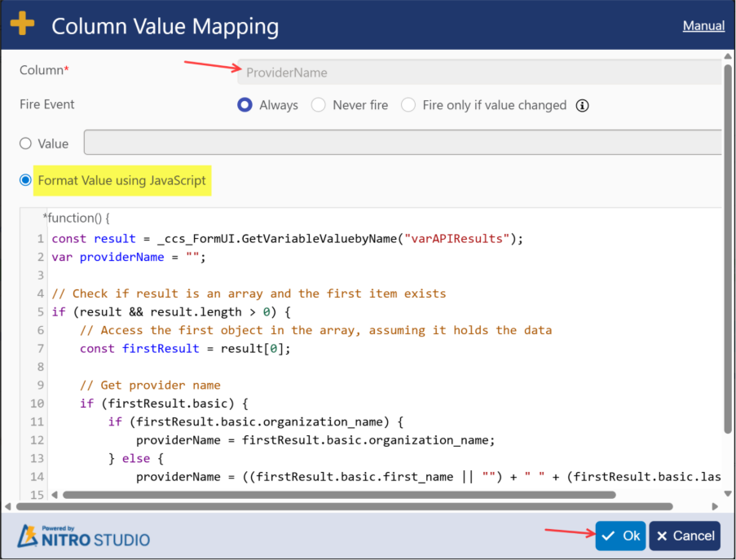Choose the Never fire radio button
Image resolution: width=736 pixels, height=560 pixels.
tap(319, 105)
